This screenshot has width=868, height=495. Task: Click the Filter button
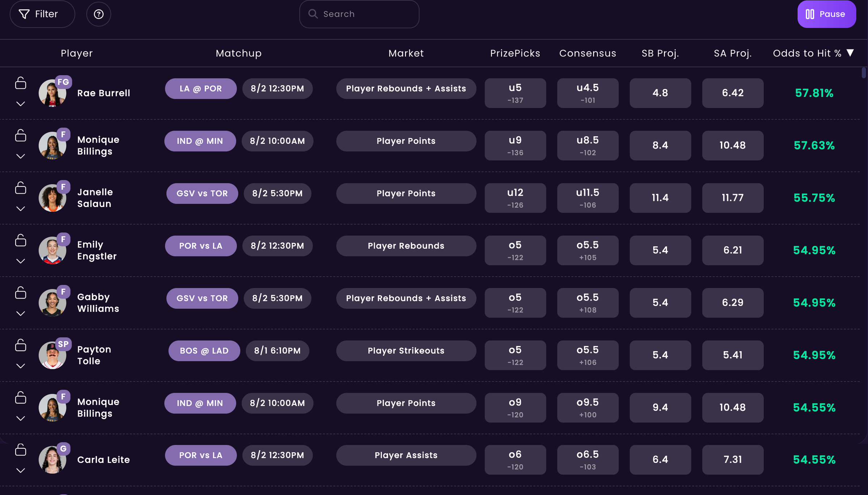tap(42, 14)
